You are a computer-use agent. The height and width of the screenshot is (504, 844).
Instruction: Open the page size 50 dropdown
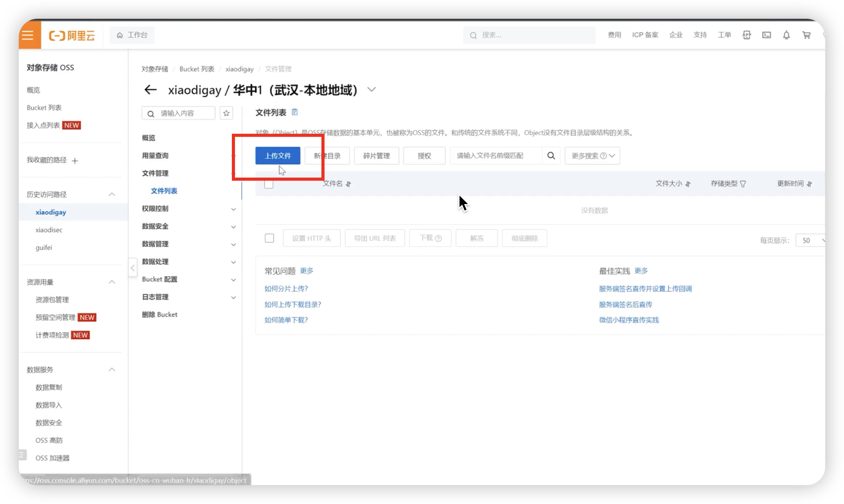pyautogui.click(x=811, y=240)
